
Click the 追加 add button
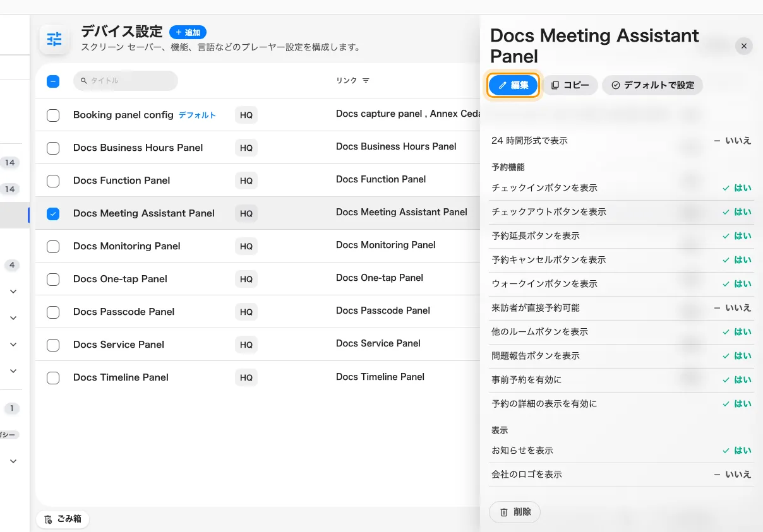click(188, 32)
